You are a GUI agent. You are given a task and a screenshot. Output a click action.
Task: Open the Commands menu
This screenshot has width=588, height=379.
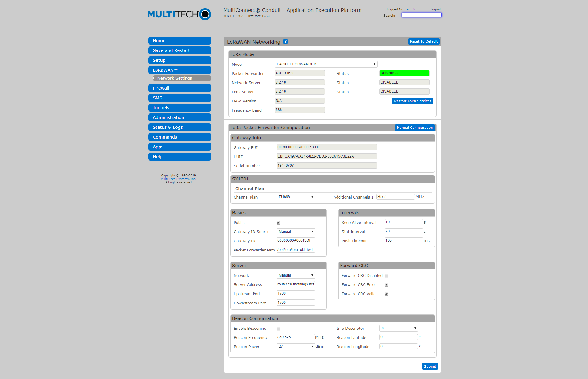pos(180,137)
